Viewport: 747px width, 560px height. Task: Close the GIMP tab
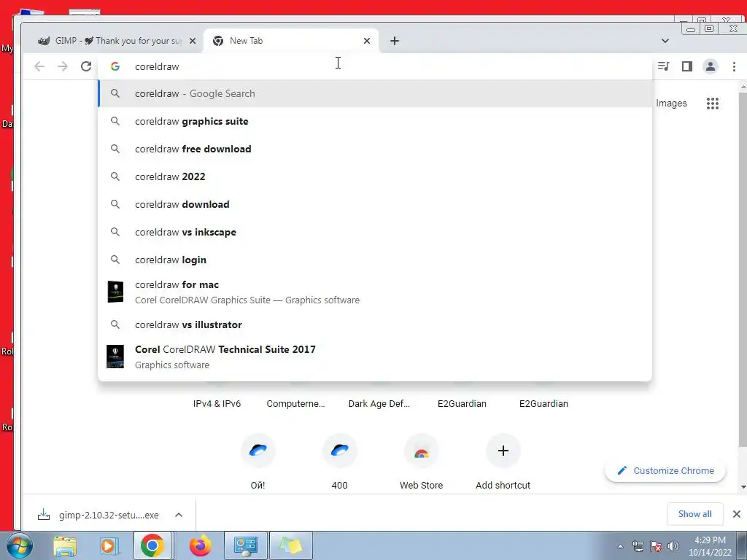(x=193, y=41)
